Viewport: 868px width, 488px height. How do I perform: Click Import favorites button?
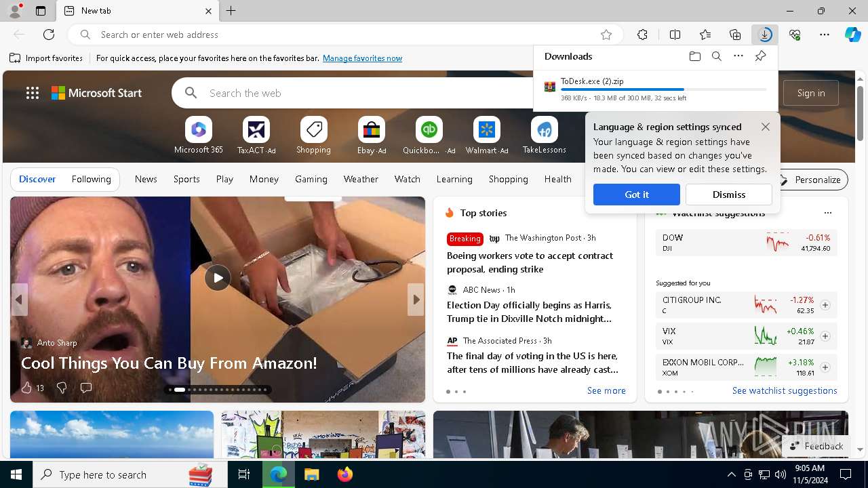[46, 58]
